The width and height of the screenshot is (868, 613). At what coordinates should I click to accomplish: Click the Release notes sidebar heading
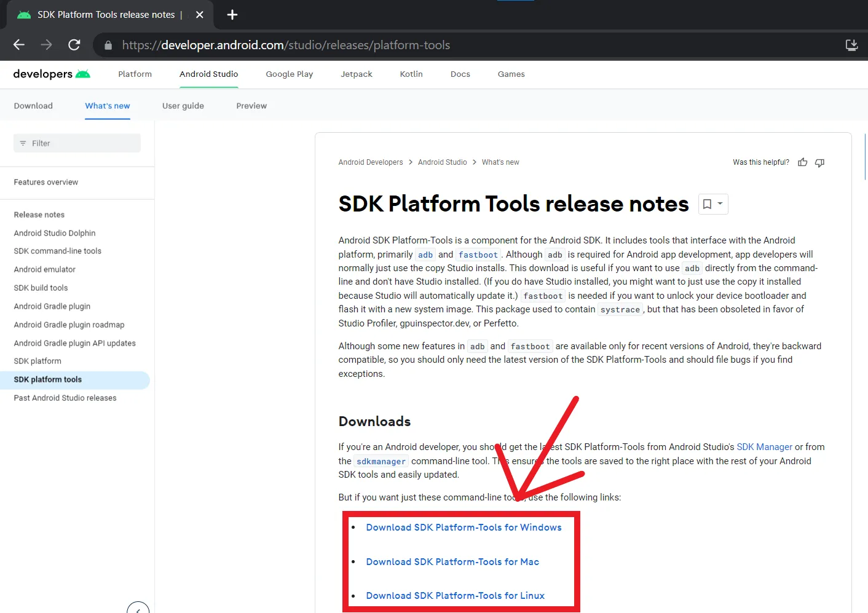[39, 215]
